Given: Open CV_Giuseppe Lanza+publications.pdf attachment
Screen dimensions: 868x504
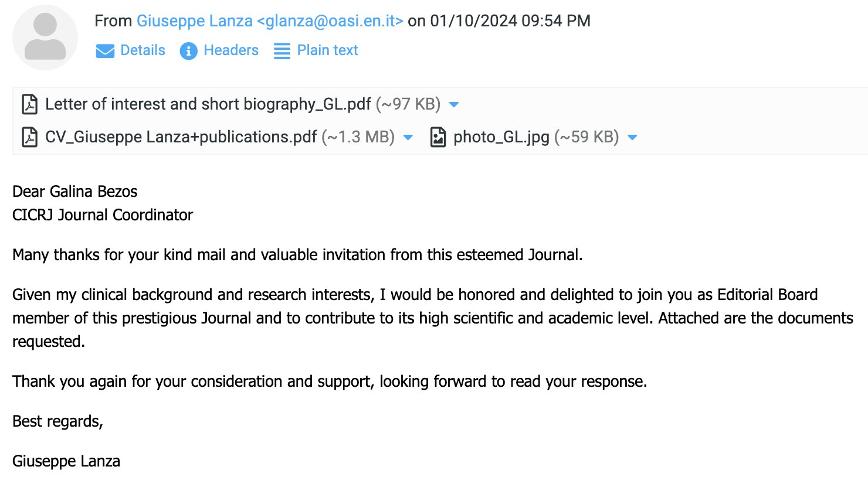Looking at the screenshot, I should point(181,137).
